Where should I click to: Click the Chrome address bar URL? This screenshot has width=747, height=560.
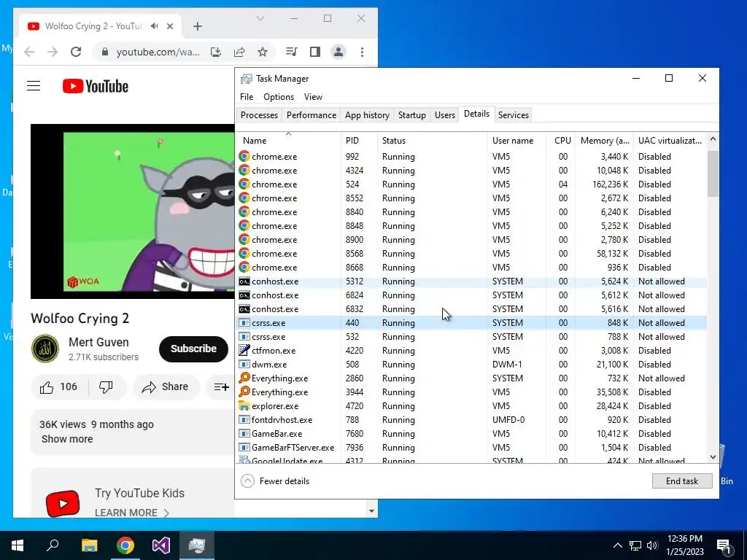click(158, 52)
